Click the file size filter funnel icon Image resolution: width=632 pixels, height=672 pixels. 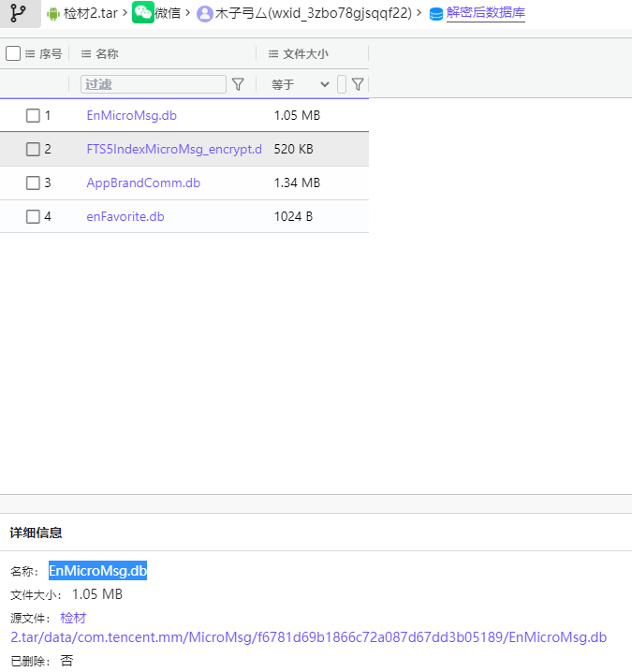click(x=358, y=84)
